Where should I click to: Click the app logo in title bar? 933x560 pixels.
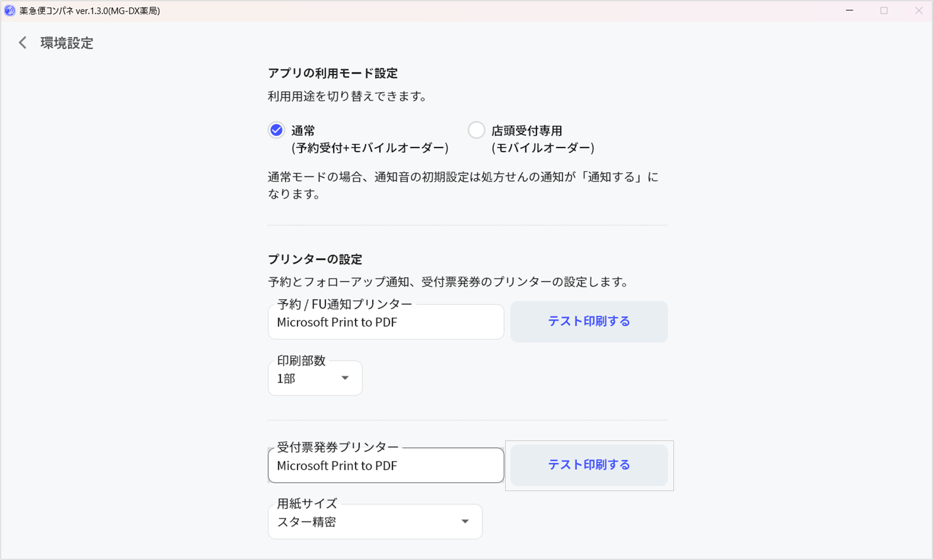click(x=9, y=10)
